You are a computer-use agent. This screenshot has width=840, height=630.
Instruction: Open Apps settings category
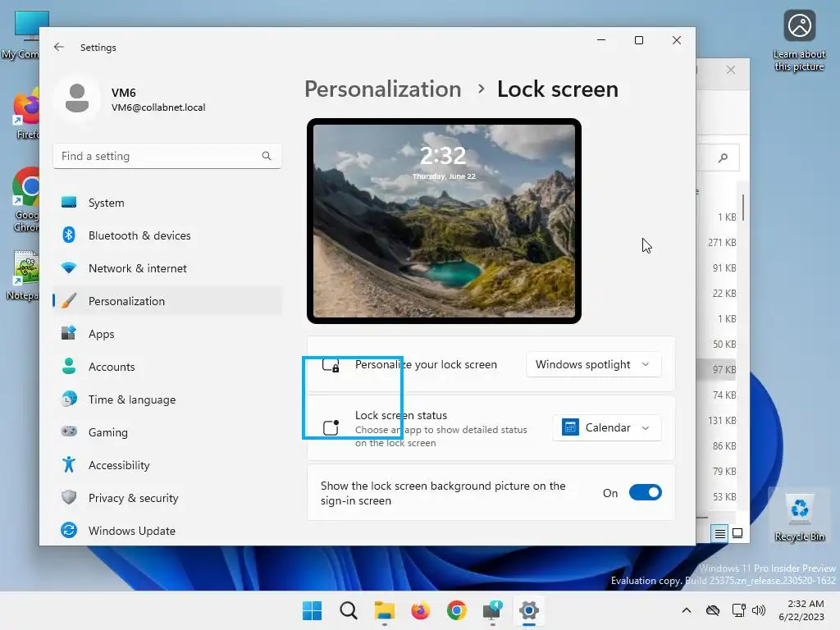click(x=167, y=334)
